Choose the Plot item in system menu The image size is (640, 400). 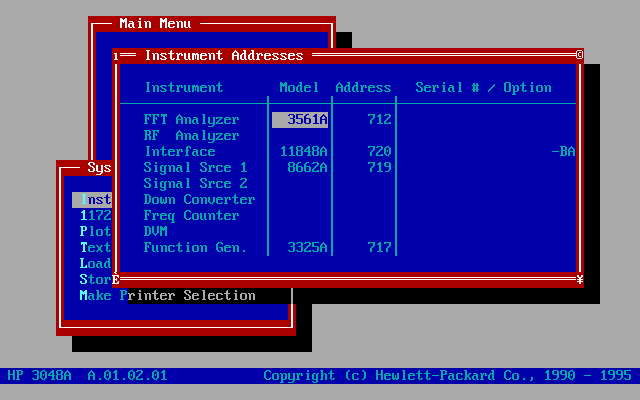pyautogui.click(x=96, y=231)
